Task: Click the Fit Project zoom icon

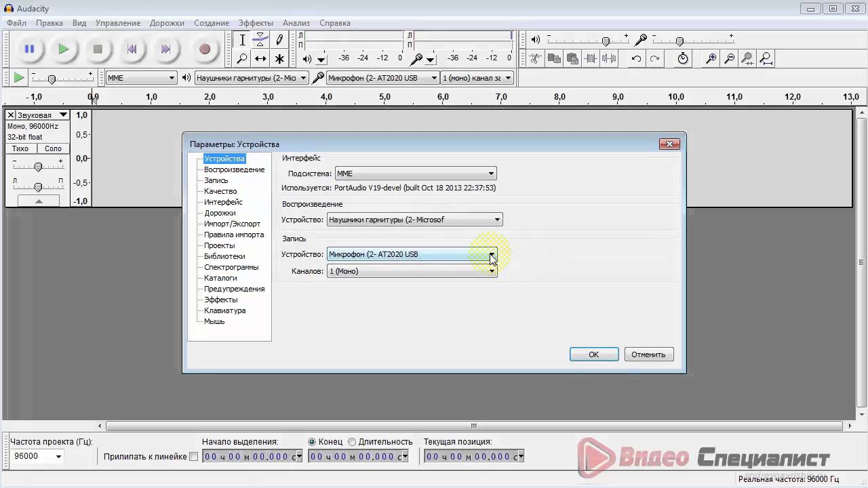Action: (x=766, y=58)
